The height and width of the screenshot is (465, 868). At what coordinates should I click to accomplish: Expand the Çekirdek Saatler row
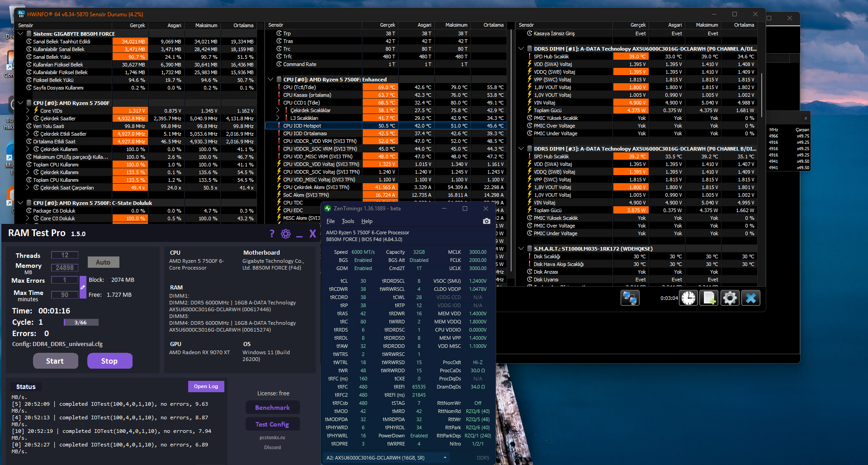[28, 118]
